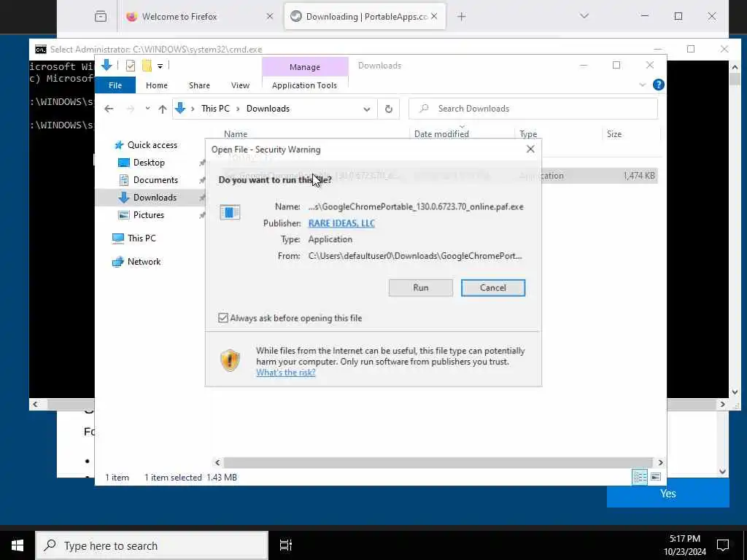Image resolution: width=747 pixels, height=560 pixels.
Task: Open the Application Tools tab
Action: tap(304, 85)
